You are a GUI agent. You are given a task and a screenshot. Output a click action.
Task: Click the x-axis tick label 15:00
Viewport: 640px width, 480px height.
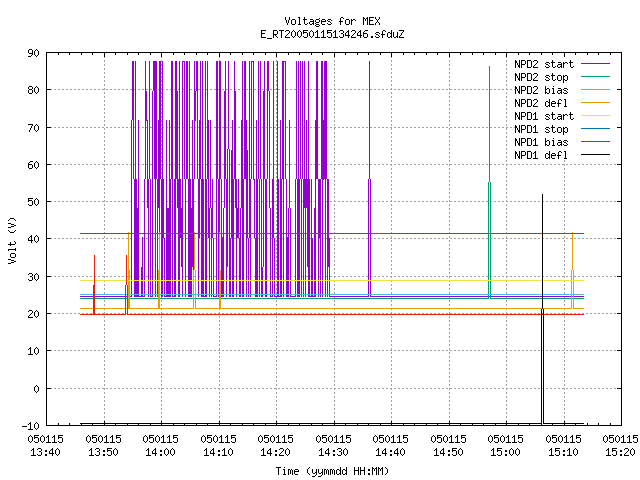pyautogui.click(x=506, y=452)
